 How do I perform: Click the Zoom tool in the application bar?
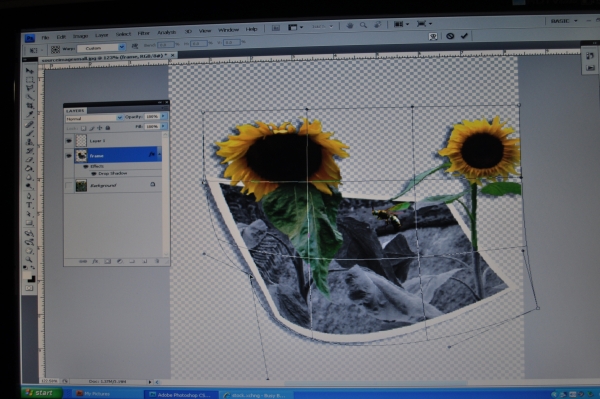click(363, 25)
